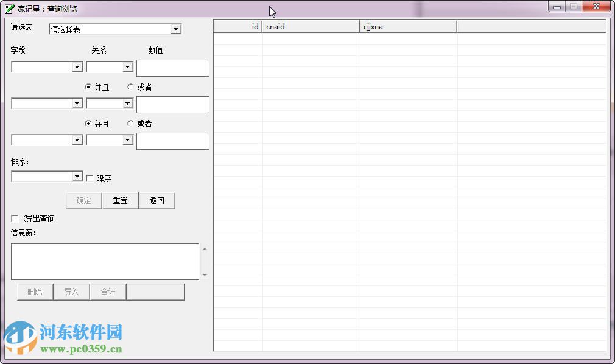Enable the 降序 descending checkbox
The image size is (615, 364).
tap(90, 178)
